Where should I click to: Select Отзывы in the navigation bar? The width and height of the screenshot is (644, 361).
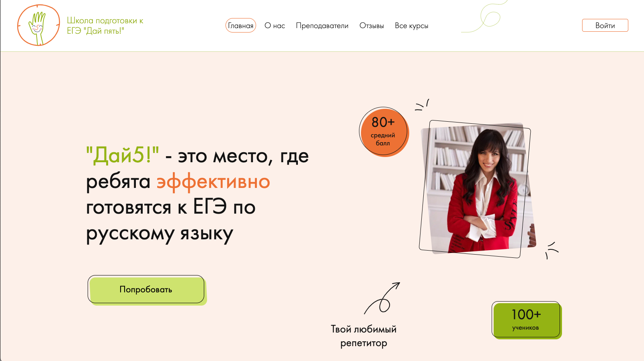point(371,26)
